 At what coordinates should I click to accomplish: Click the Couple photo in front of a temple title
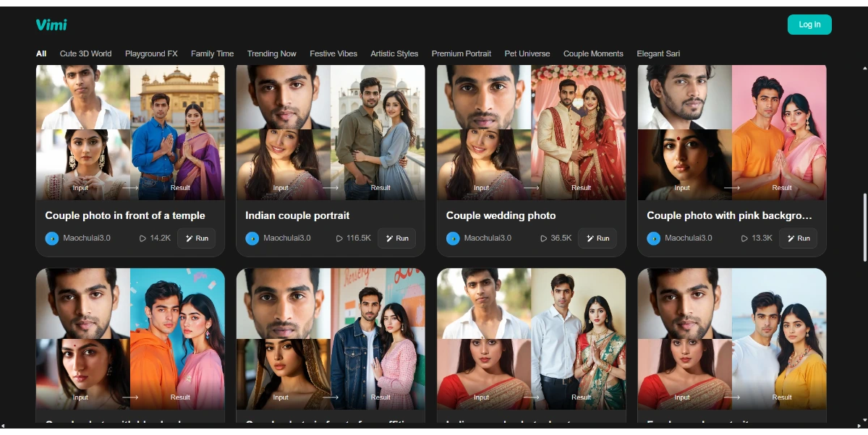pos(125,215)
